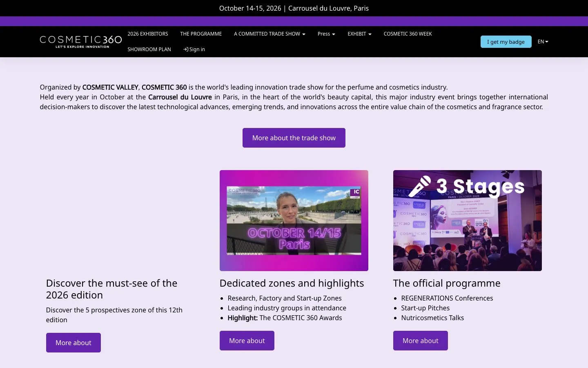Click the COSMETIC 360 logo
588x368 pixels.
[81, 42]
